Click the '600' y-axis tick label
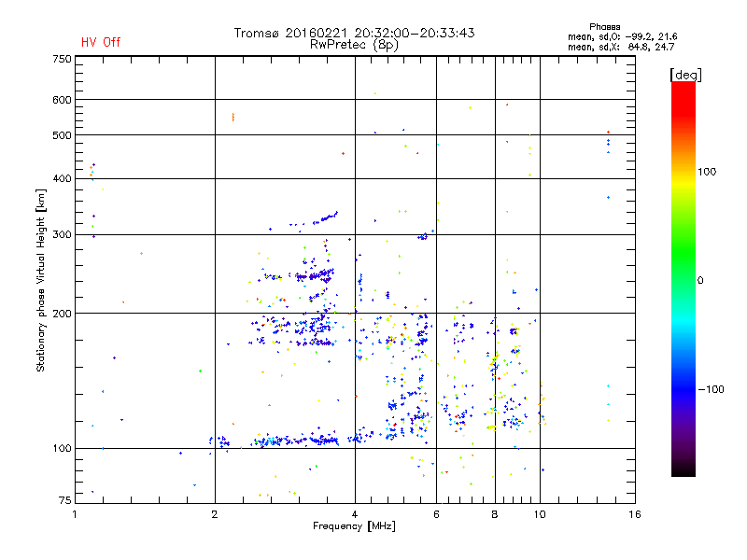 point(62,100)
